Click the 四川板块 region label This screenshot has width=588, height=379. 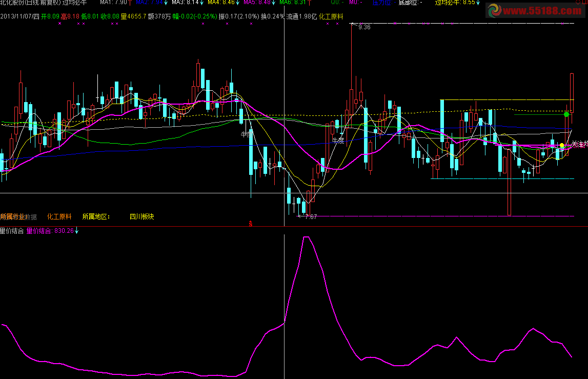pos(142,216)
